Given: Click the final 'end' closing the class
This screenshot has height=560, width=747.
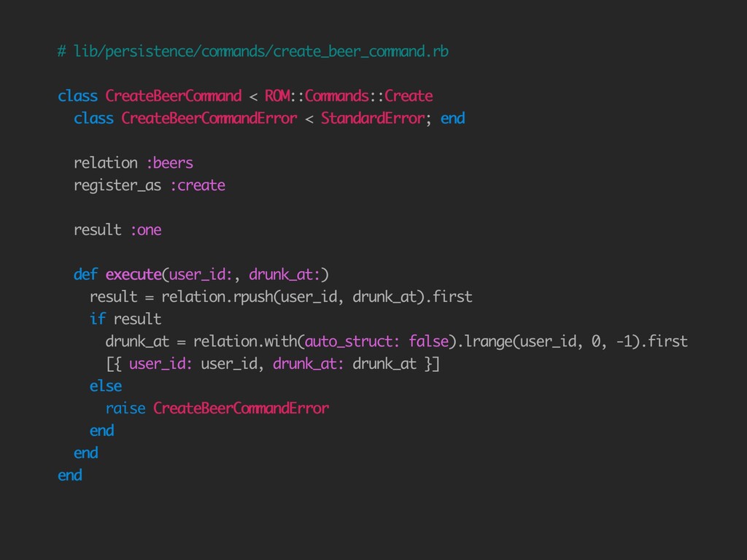Looking at the screenshot, I should point(69,475).
